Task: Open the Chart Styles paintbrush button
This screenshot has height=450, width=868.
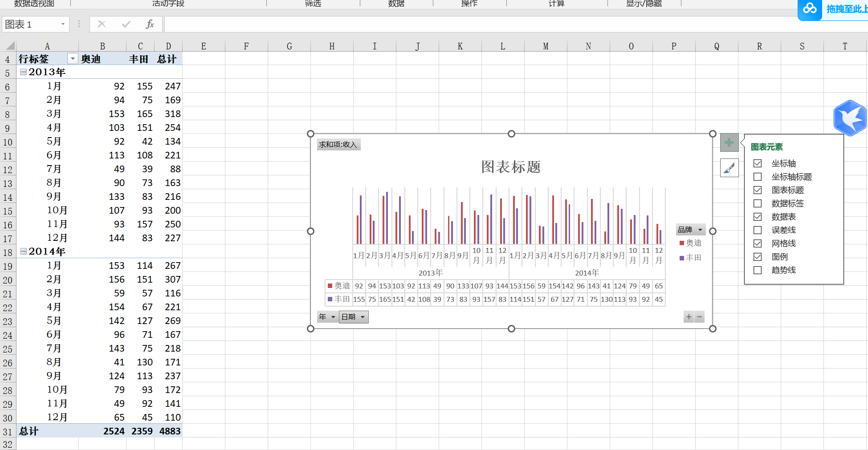Action: [x=729, y=168]
